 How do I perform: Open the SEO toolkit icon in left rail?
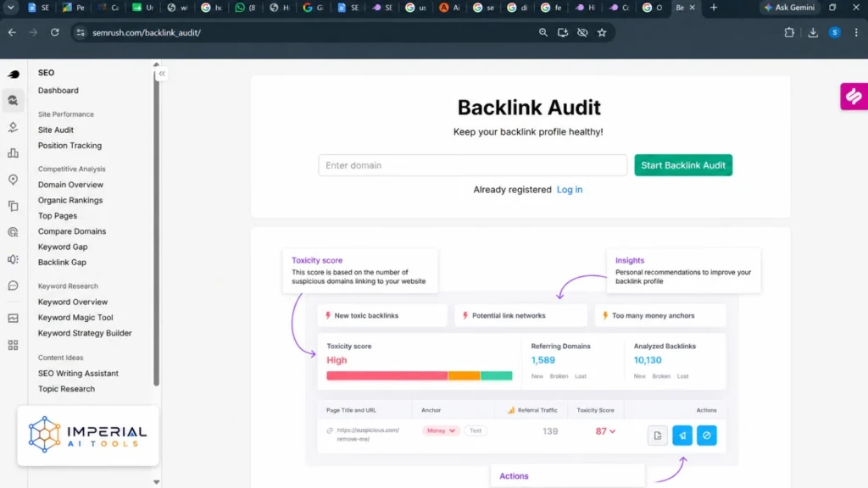pyautogui.click(x=14, y=100)
